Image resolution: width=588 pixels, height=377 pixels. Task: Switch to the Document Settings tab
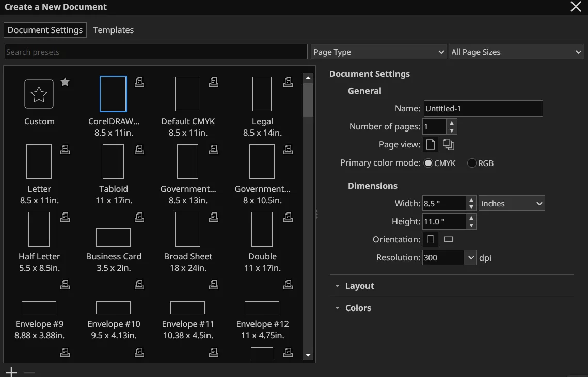click(45, 30)
